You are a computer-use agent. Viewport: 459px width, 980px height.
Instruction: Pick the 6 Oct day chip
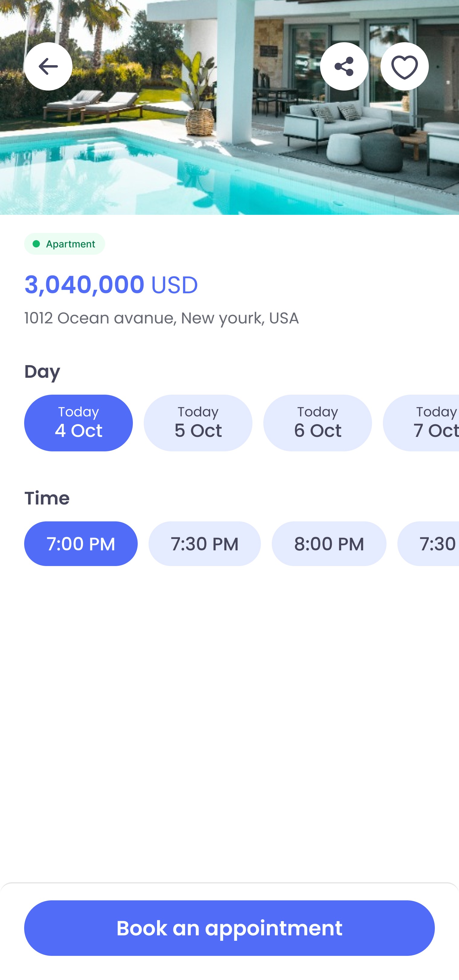point(317,423)
